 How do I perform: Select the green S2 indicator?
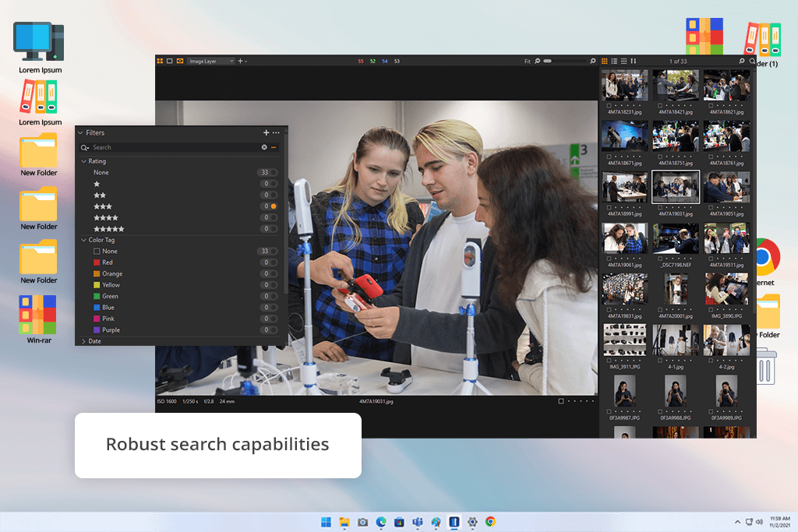(373, 61)
